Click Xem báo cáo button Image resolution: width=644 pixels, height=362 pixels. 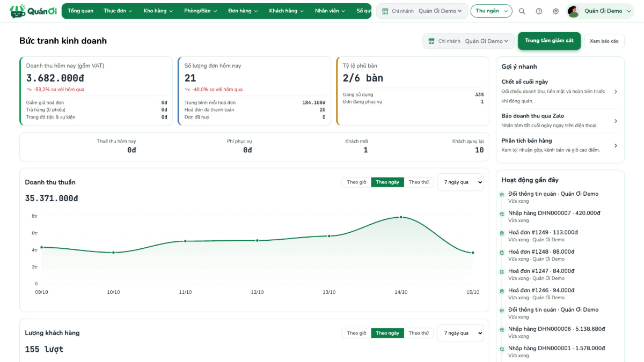[604, 41]
